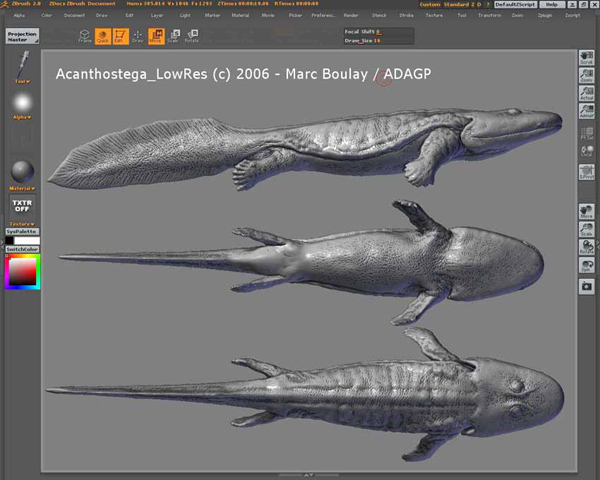
Task: Open the current Tool thumbnail picker
Action: (22, 64)
